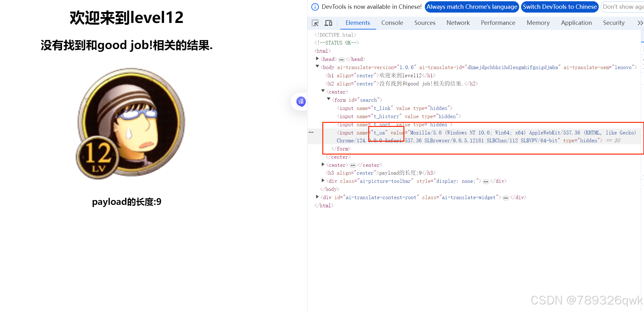644x311 pixels.
Task: Click the translate floating widget icon
Action: coord(301,101)
